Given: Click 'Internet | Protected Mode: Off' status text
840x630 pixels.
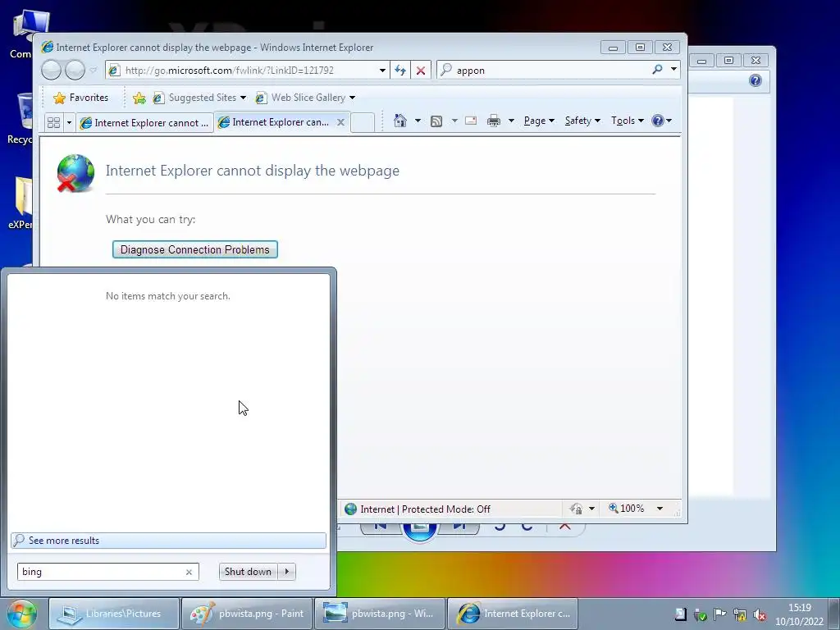Looking at the screenshot, I should pyautogui.click(x=426, y=509).
